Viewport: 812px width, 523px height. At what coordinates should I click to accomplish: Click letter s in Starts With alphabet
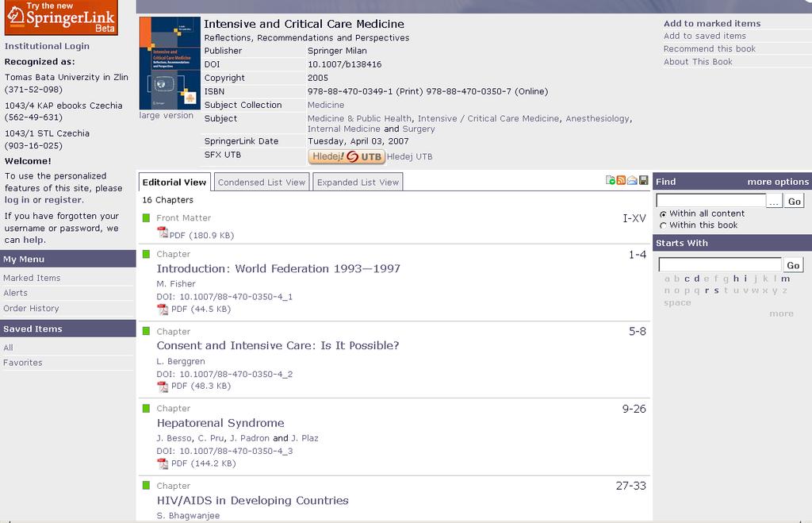tap(716, 290)
